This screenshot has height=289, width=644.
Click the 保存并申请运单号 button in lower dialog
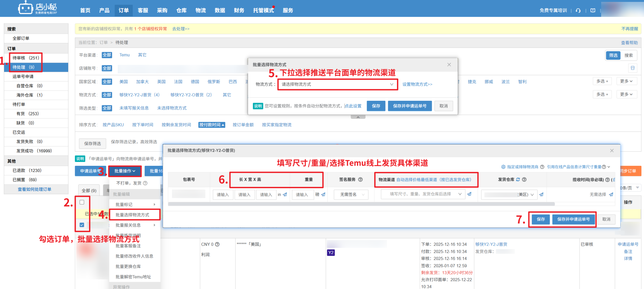pos(573,219)
